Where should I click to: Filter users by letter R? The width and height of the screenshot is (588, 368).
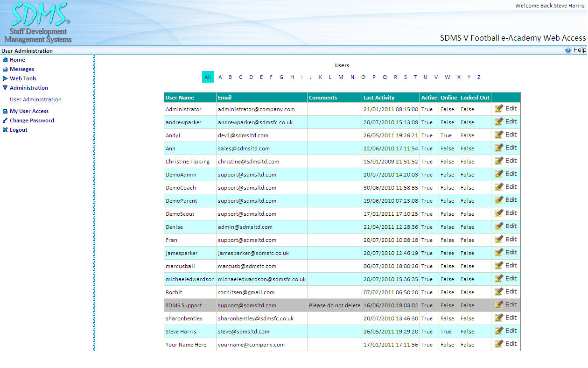(395, 77)
